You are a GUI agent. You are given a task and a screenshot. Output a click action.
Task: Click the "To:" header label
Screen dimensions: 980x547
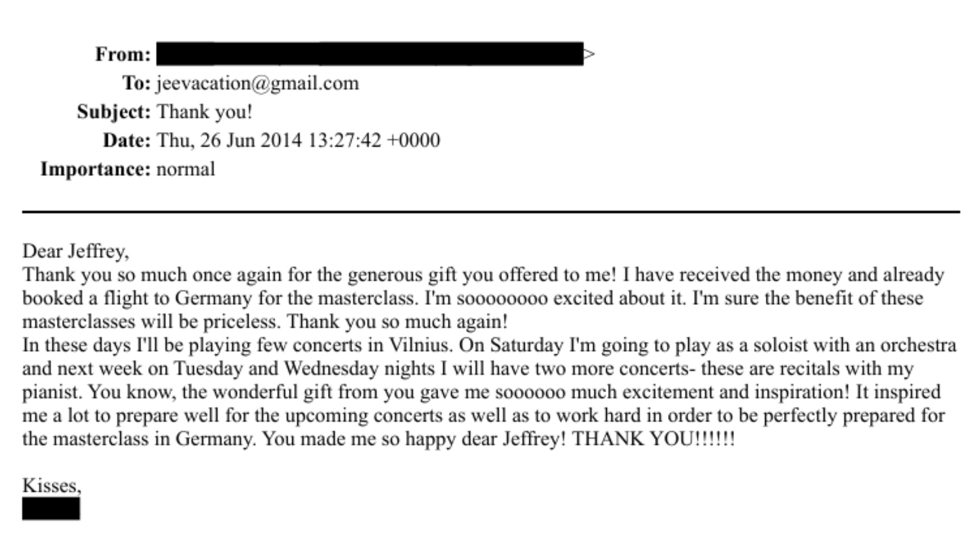[x=137, y=83]
